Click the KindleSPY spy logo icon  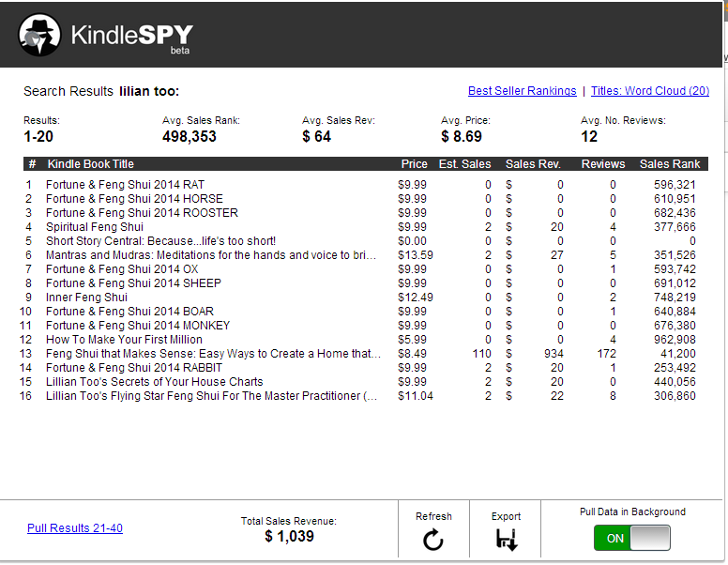[x=39, y=35]
